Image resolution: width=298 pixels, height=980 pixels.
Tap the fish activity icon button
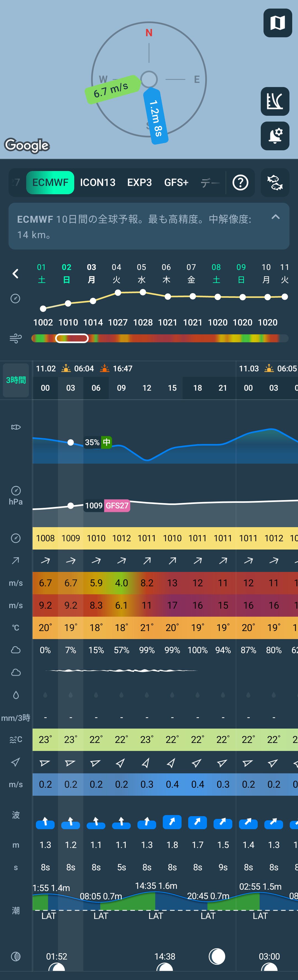pos(275,183)
